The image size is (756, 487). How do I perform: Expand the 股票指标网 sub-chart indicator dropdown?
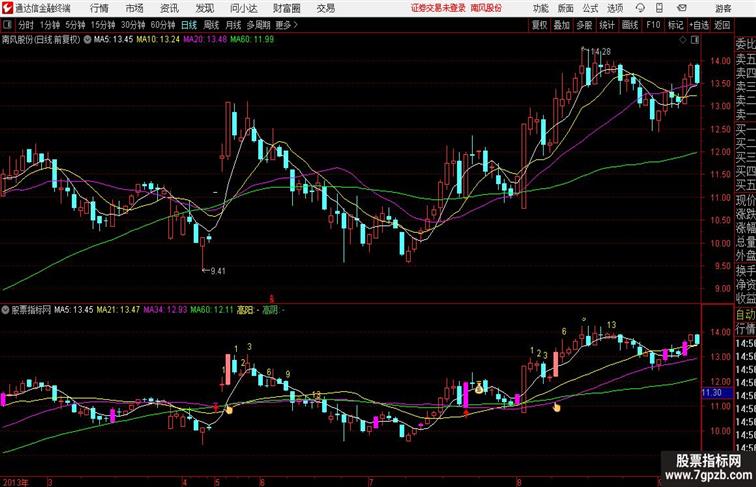coord(5,310)
